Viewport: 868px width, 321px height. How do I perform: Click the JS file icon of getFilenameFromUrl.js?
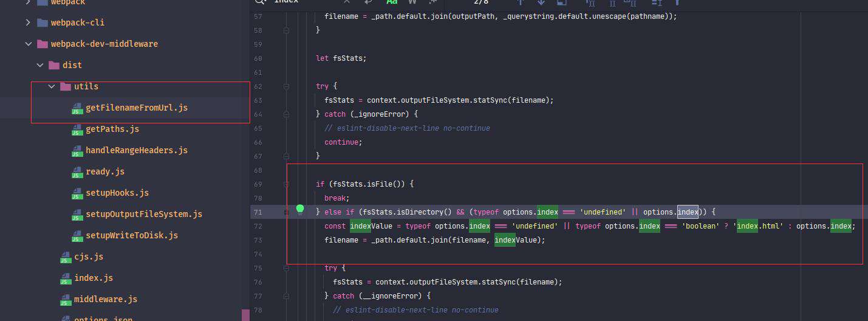[77, 108]
